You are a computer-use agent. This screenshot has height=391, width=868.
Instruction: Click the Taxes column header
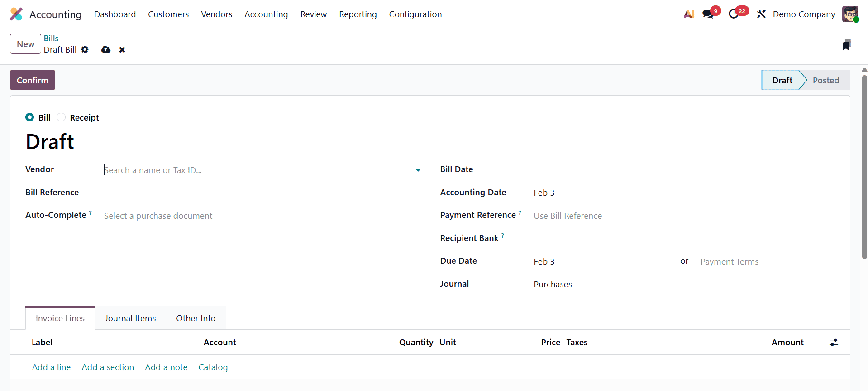(577, 343)
